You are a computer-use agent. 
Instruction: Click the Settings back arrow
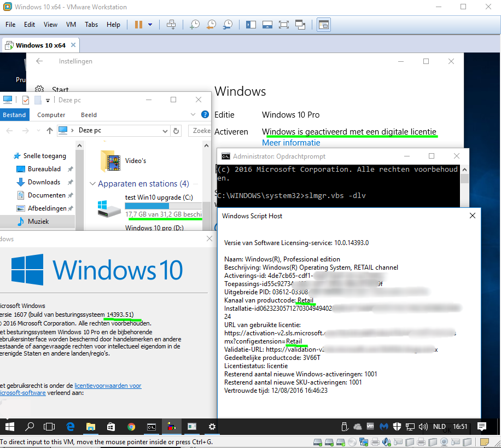click(x=39, y=61)
